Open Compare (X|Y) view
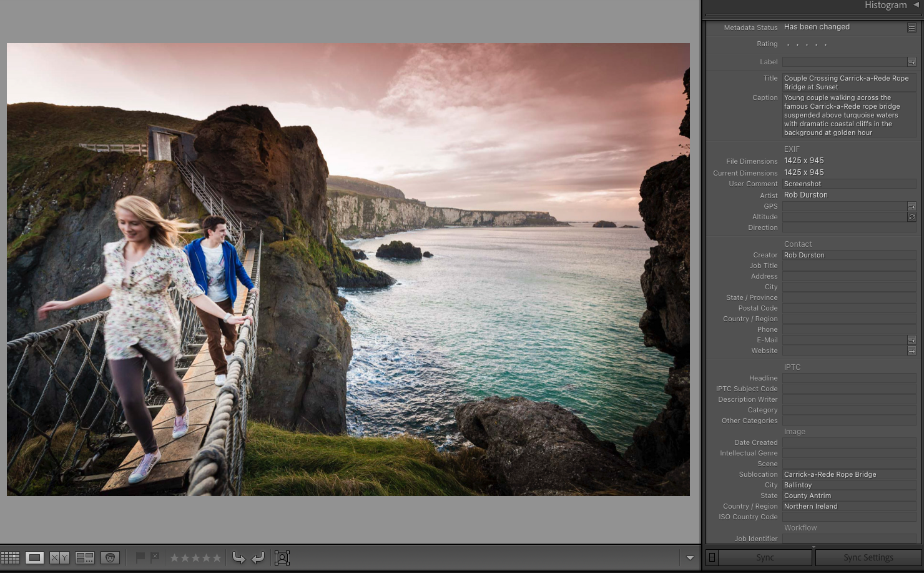924x573 pixels. (x=59, y=557)
